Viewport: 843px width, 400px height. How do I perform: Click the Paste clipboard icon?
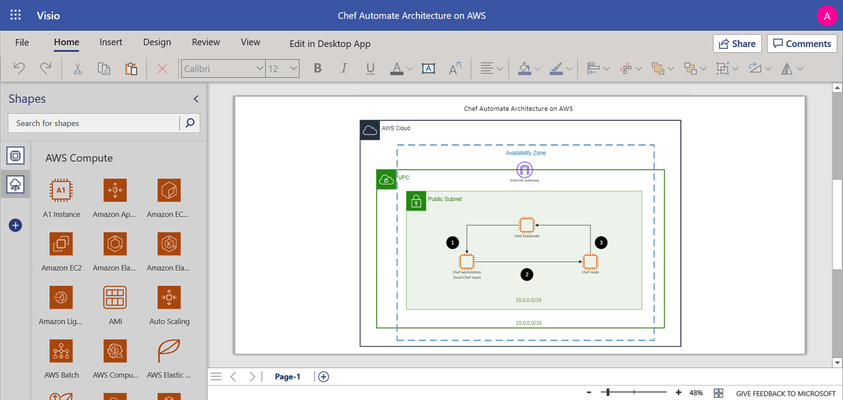click(x=131, y=68)
